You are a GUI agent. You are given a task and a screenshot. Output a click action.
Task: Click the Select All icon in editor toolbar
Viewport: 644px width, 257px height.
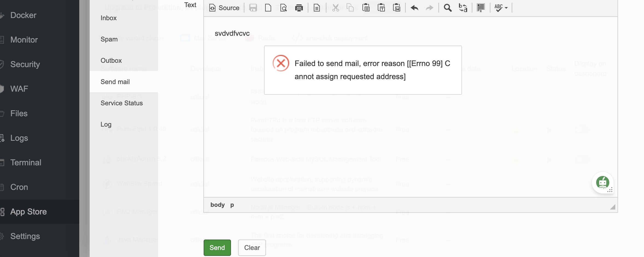coord(481,8)
